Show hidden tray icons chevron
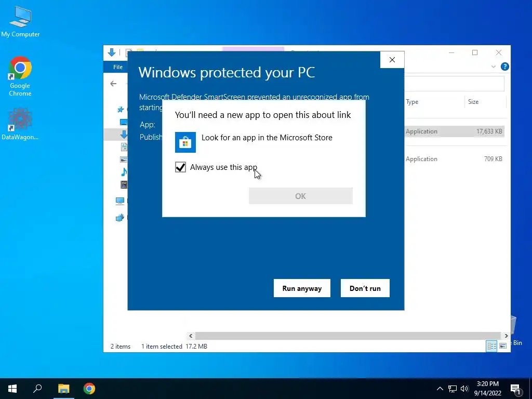 [440, 389]
